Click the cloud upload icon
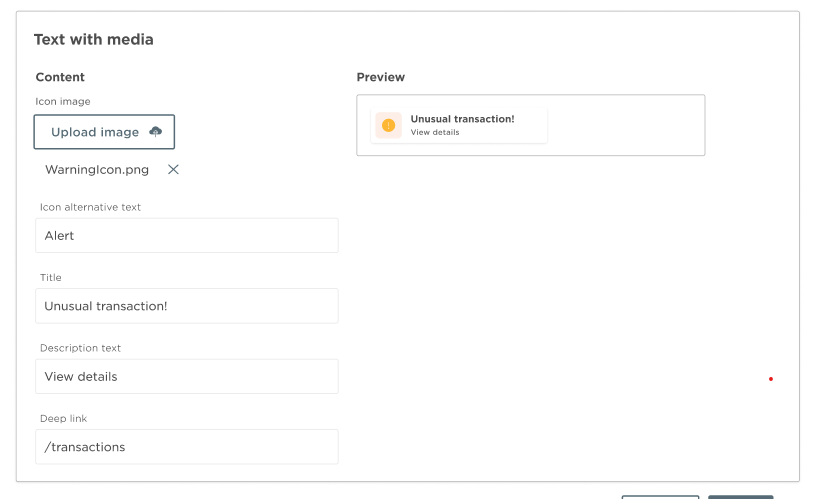817x499 pixels. [x=155, y=132]
